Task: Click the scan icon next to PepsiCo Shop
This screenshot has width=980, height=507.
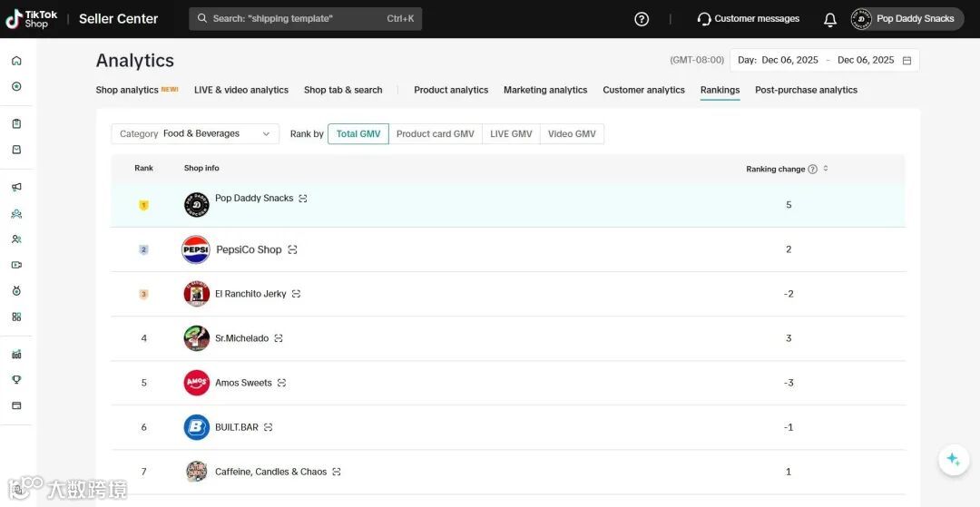Action: pyautogui.click(x=292, y=249)
